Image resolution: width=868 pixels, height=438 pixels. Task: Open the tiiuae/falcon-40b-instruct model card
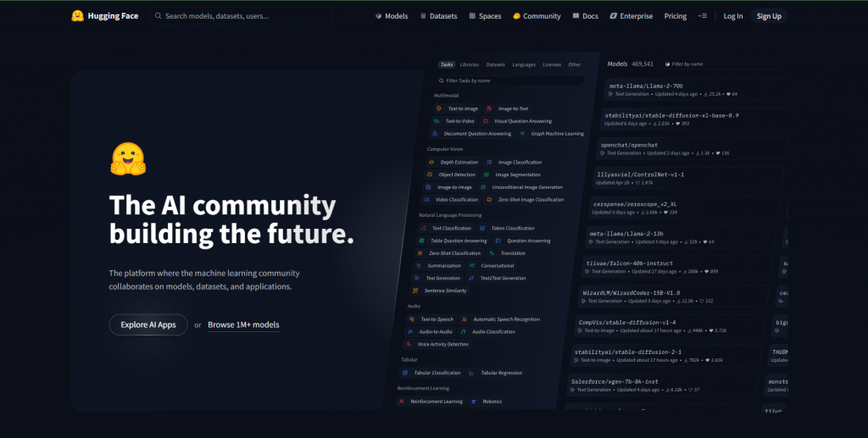pos(677,267)
